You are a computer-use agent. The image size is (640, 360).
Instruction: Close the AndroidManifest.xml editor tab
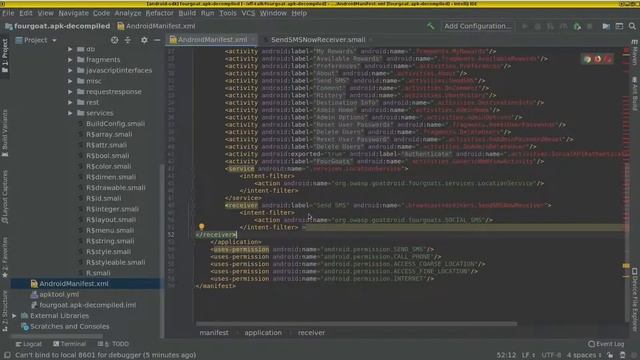tap(253, 40)
